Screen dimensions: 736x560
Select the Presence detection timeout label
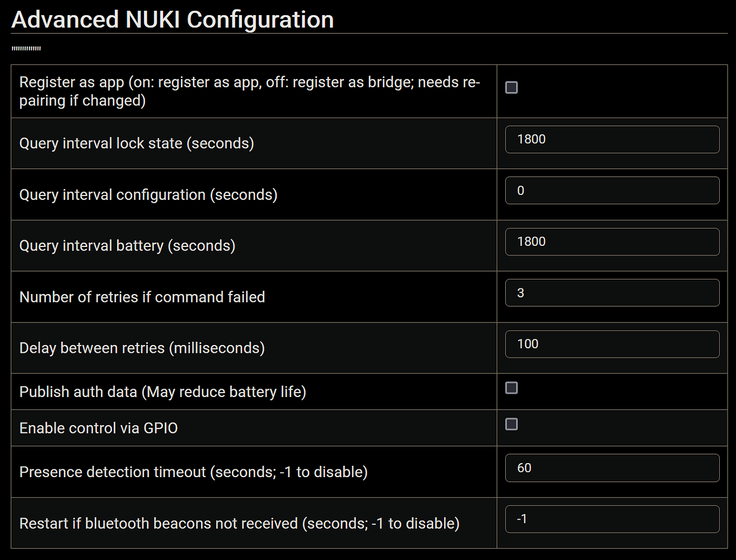tap(193, 472)
